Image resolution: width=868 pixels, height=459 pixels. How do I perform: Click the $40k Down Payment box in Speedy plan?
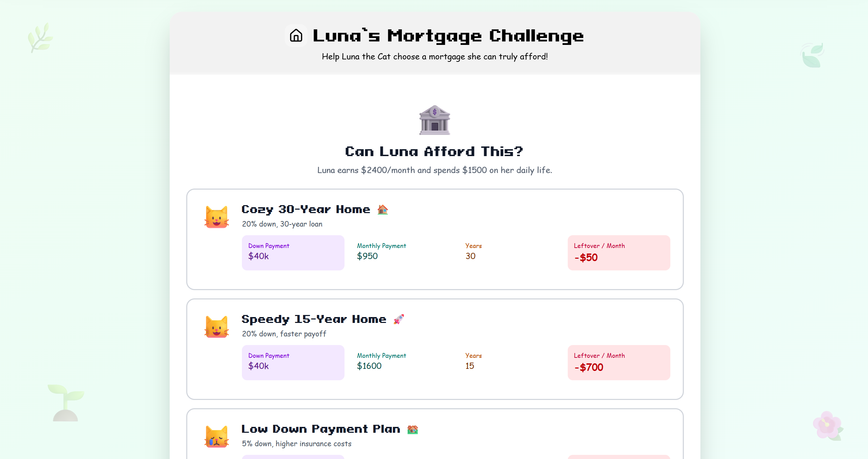click(293, 362)
